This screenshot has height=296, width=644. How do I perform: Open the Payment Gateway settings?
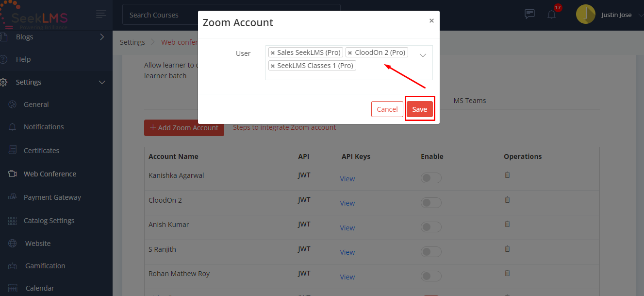click(x=52, y=197)
